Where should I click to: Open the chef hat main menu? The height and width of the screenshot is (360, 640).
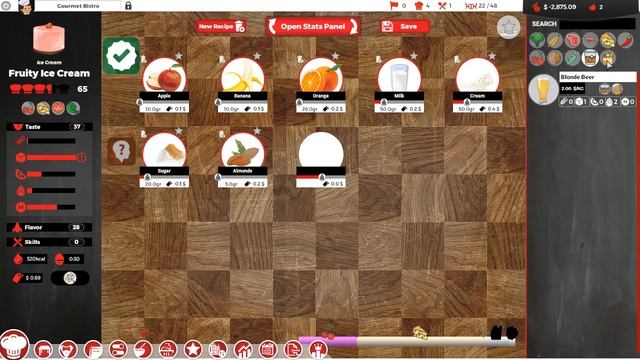coord(14,345)
